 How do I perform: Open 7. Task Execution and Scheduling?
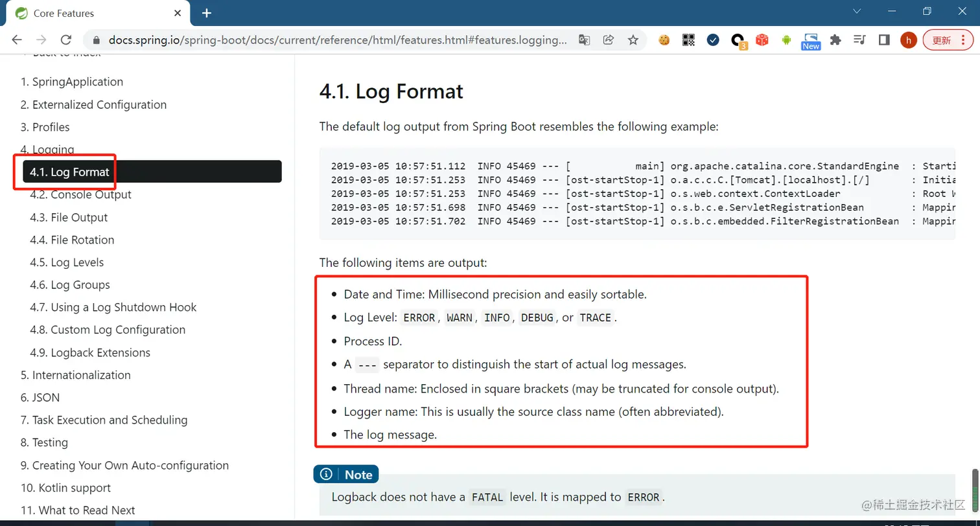pyautogui.click(x=104, y=420)
